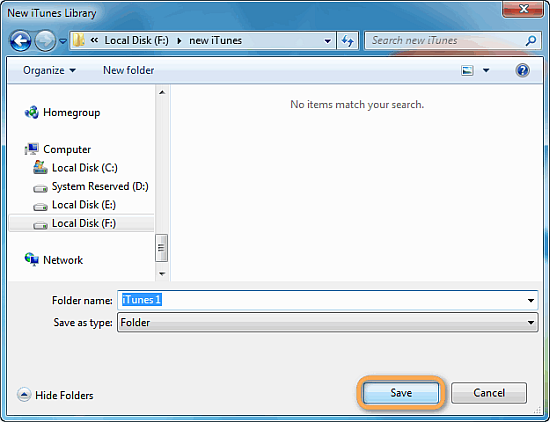Create a New folder
The height and width of the screenshot is (422, 550).
[x=128, y=70]
